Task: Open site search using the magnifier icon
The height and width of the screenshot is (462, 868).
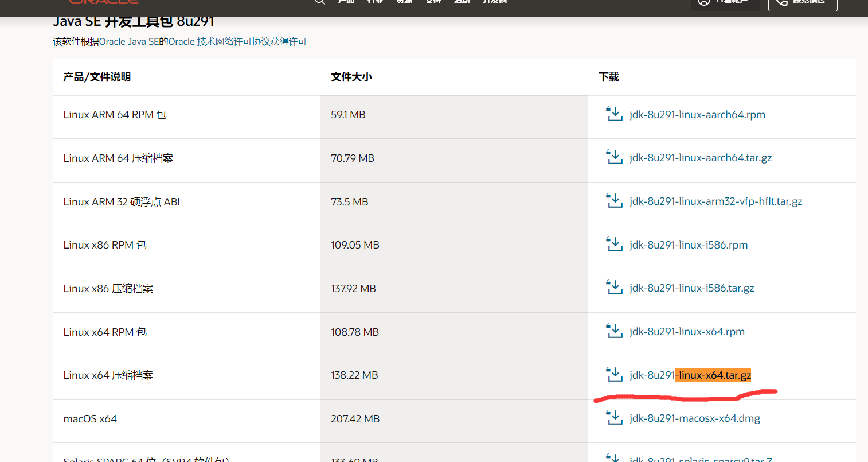Action: 319,2
